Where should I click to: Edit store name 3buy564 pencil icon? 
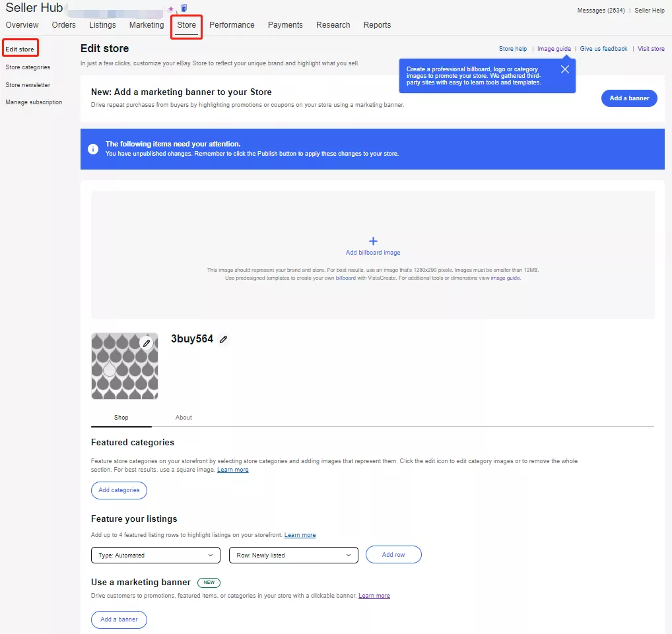tap(224, 339)
